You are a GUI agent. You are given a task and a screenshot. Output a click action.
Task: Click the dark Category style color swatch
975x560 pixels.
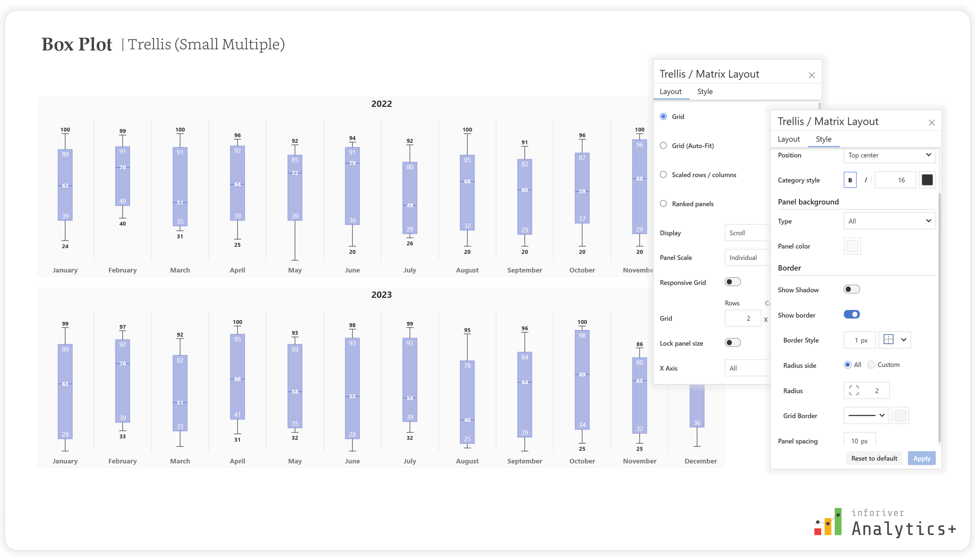click(x=927, y=180)
